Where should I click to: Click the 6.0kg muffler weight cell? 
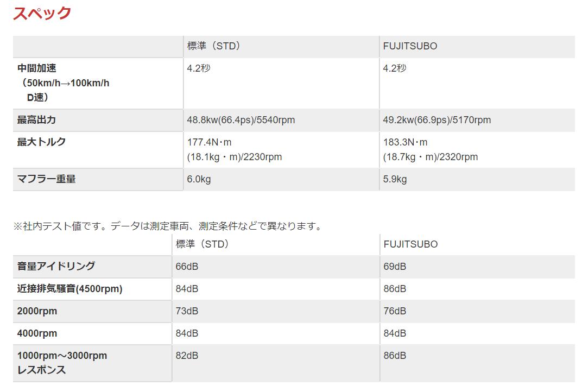199,179
